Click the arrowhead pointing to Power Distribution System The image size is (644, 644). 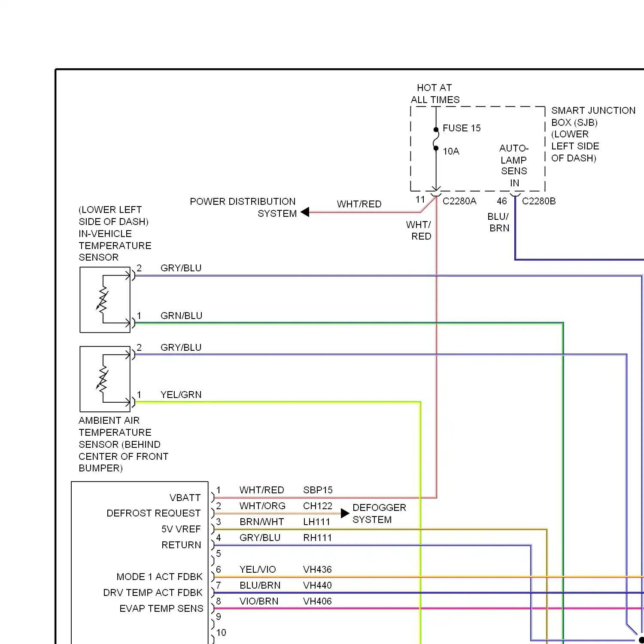305,212
